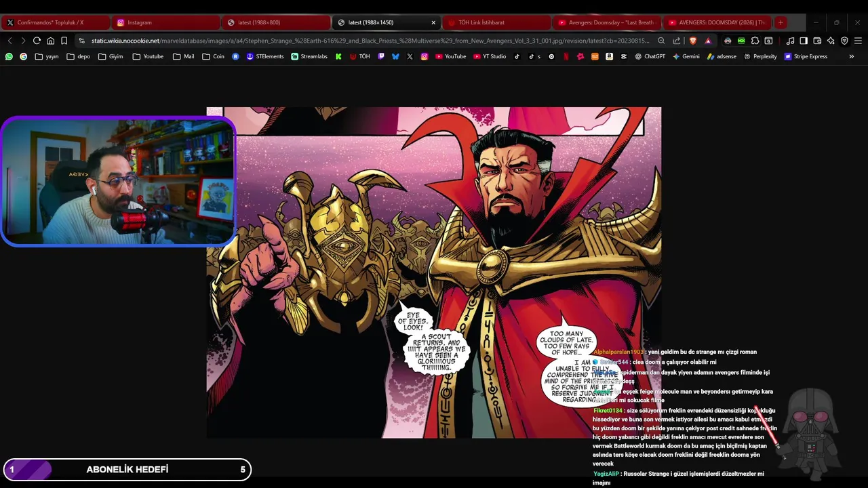This screenshot has height=488, width=868.
Task: Open the browser main hamburger menu
Action: pyautogui.click(x=858, y=41)
